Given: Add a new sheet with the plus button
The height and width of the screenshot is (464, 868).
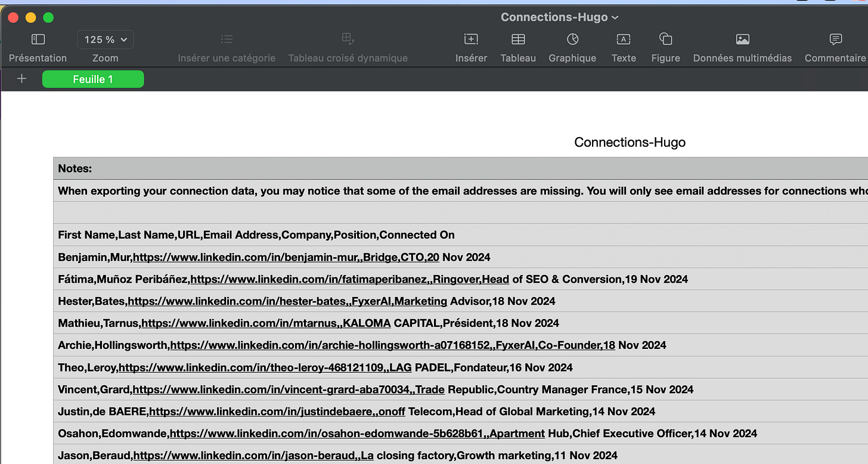Looking at the screenshot, I should click(x=22, y=79).
